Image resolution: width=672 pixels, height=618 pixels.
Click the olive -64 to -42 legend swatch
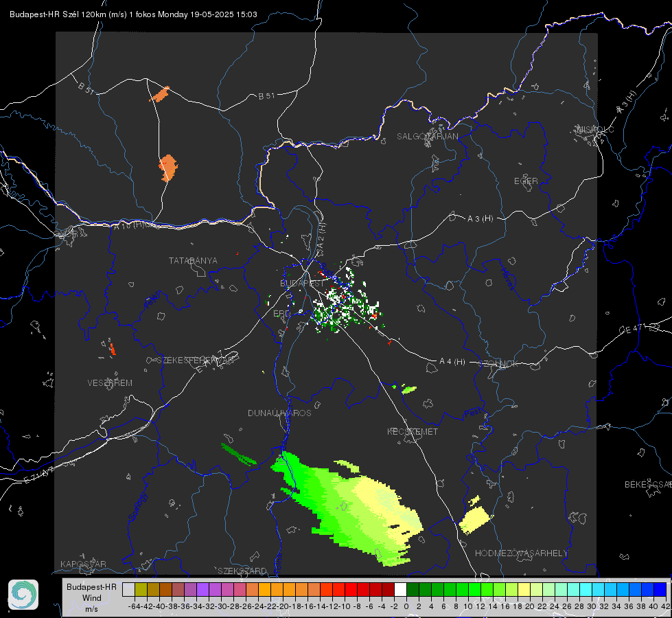tap(141, 589)
